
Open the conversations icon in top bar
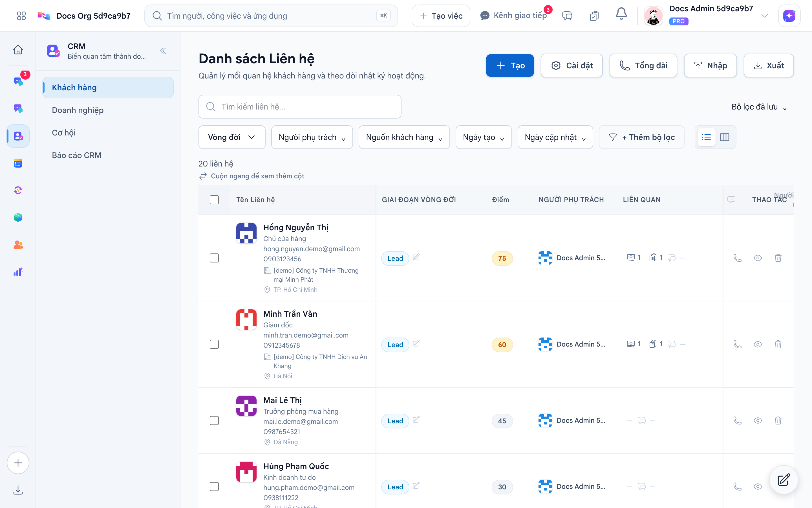click(x=567, y=16)
